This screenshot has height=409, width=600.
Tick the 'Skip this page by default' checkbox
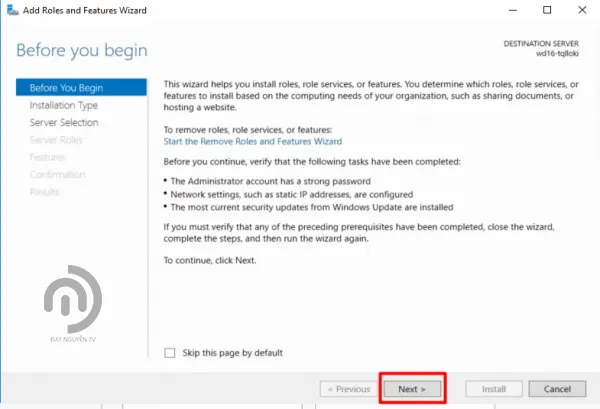pyautogui.click(x=170, y=353)
